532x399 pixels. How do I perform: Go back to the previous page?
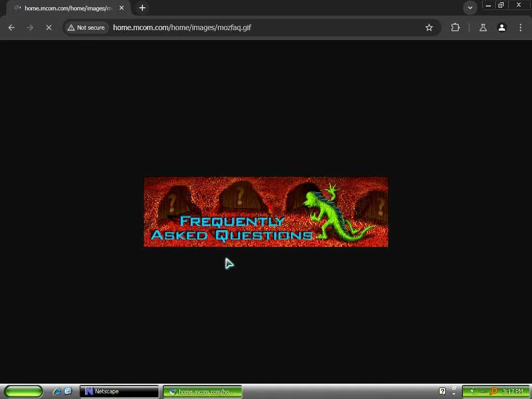coord(11,28)
